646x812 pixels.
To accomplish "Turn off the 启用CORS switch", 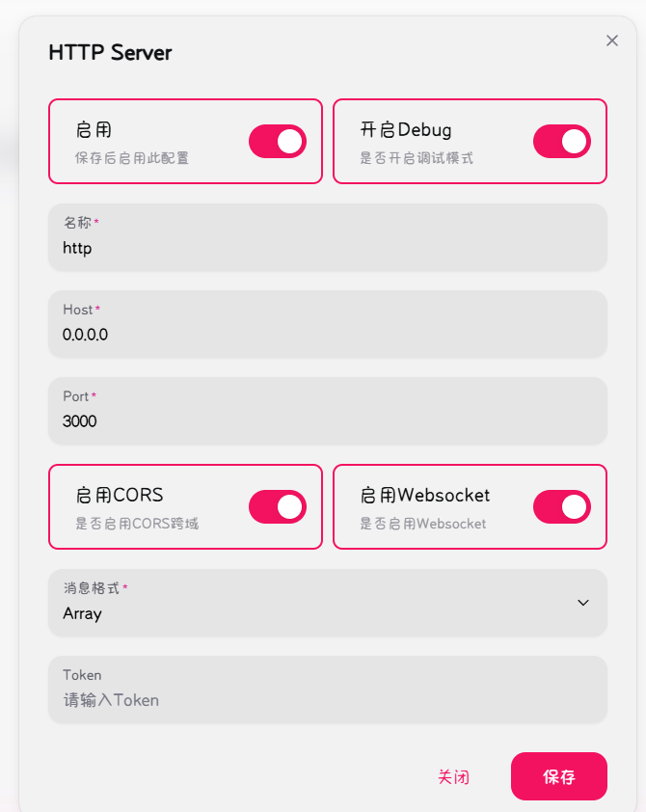I will click(x=278, y=507).
